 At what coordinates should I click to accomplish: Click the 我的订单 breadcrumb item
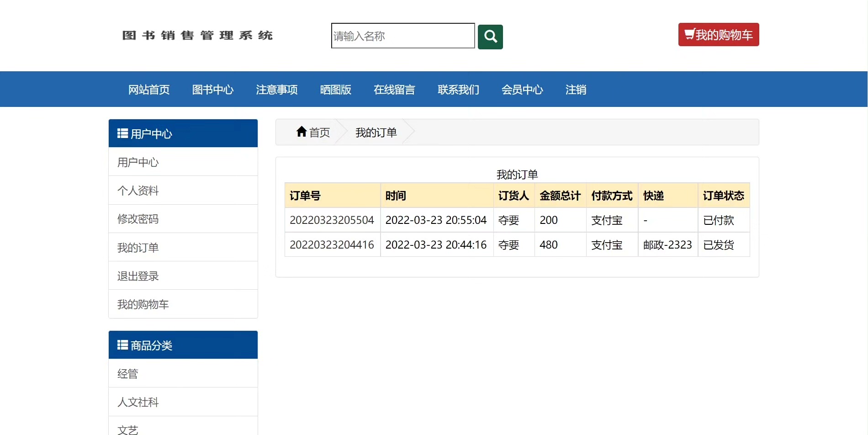pyautogui.click(x=376, y=133)
